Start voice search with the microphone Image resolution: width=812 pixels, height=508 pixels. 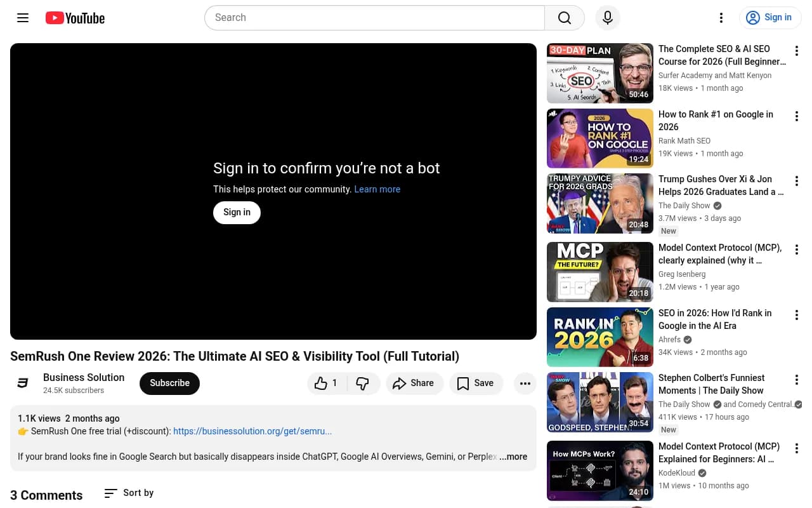[x=608, y=18]
